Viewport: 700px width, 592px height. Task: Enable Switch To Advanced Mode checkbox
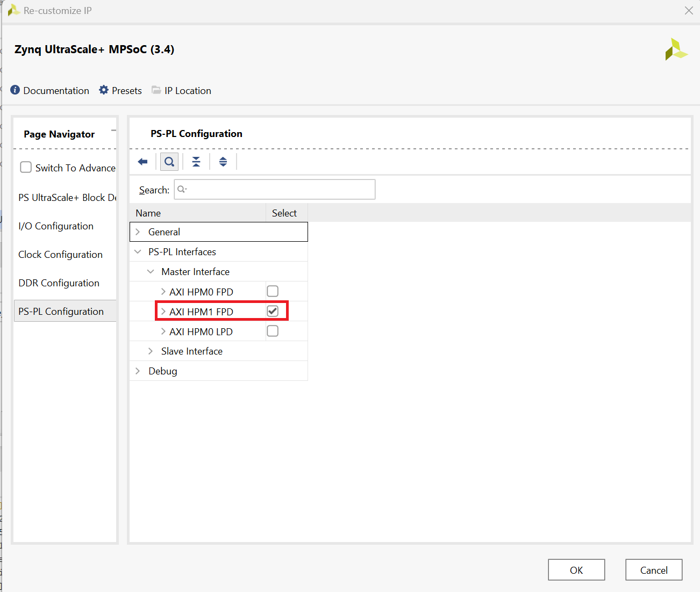click(x=26, y=167)
